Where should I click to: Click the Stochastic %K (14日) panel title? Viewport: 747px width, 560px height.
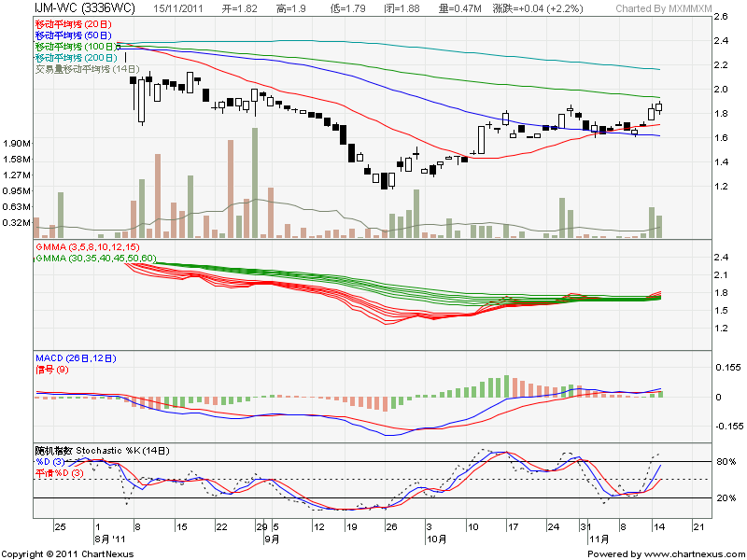tap(103, 450)
